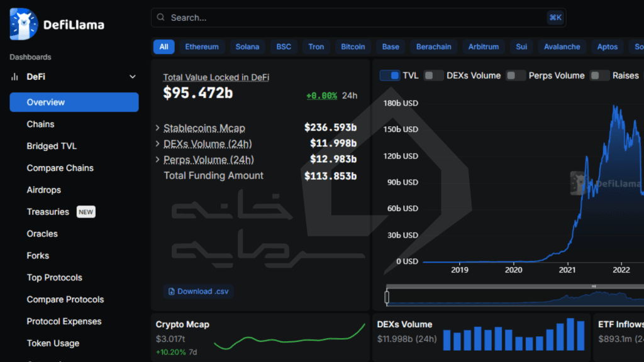Select the Tron chain tab
This screenshot has width=644, height=362.
coord(316,47)
